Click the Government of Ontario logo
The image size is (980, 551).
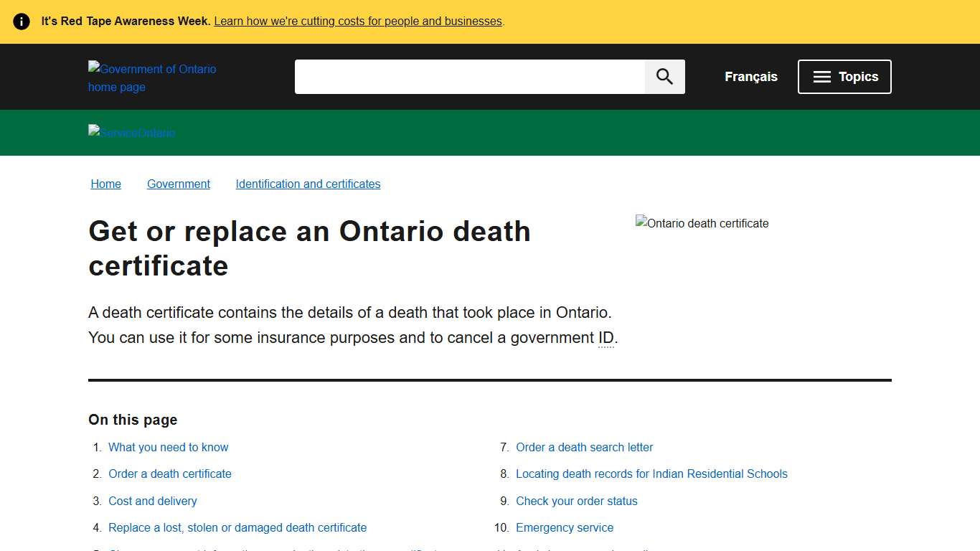(x=152, y=77)
